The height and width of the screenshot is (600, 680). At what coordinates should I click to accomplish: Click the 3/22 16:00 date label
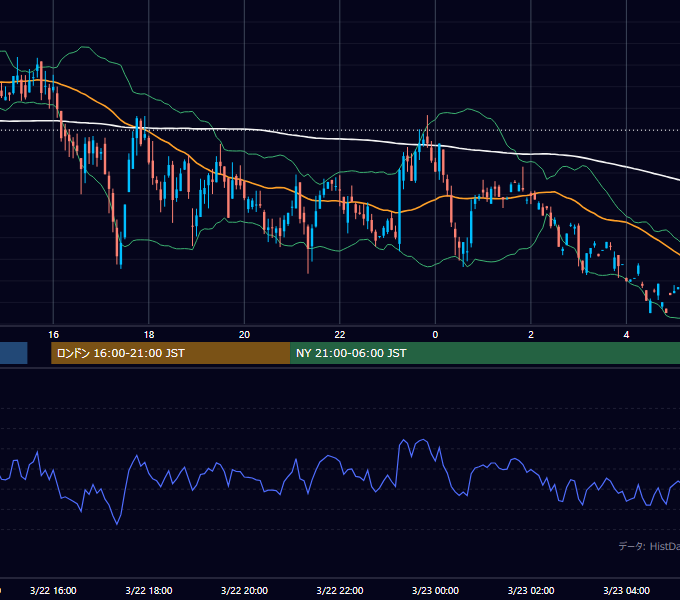click(53, 590)
